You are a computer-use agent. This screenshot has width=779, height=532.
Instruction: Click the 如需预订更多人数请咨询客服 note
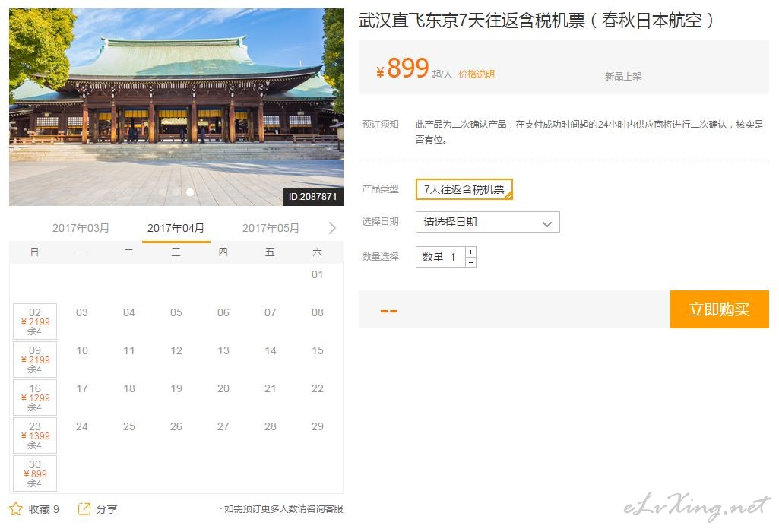tap(283, 509)
